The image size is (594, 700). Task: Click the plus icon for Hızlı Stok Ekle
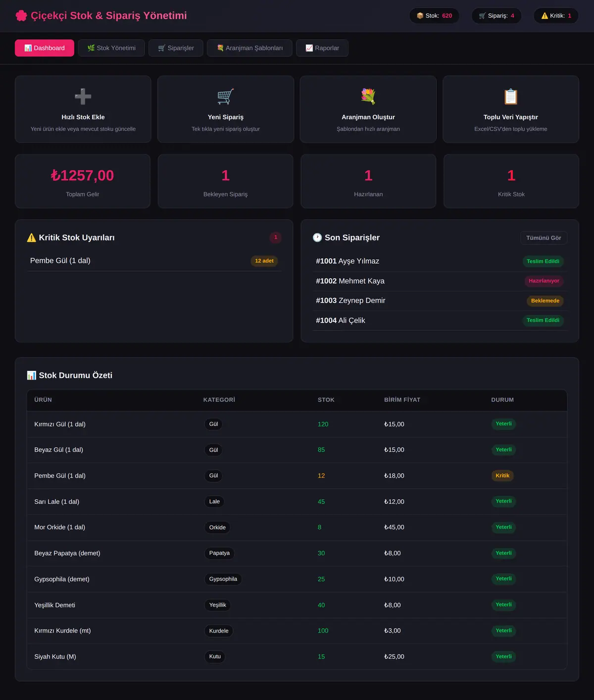coord(83,96)
